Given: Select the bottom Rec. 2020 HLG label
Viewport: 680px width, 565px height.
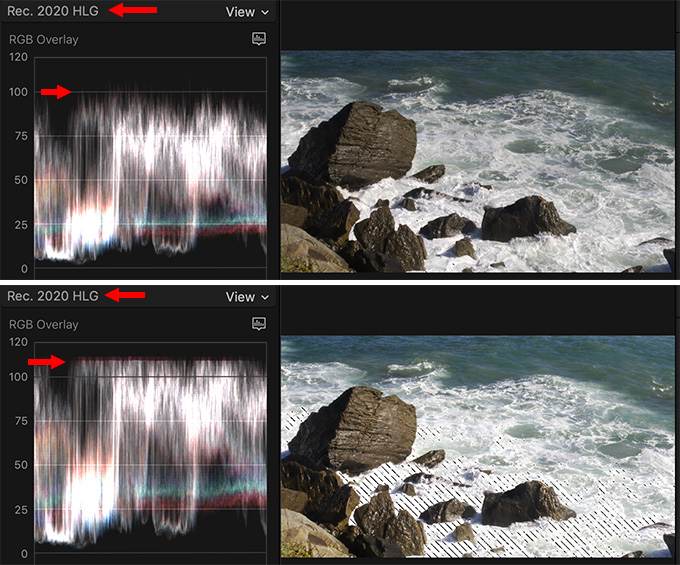Looking at the screenshot, I should 53,296.
